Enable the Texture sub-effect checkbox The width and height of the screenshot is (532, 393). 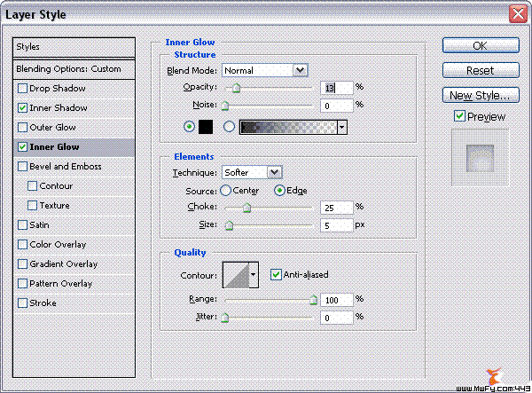point(32,206)
